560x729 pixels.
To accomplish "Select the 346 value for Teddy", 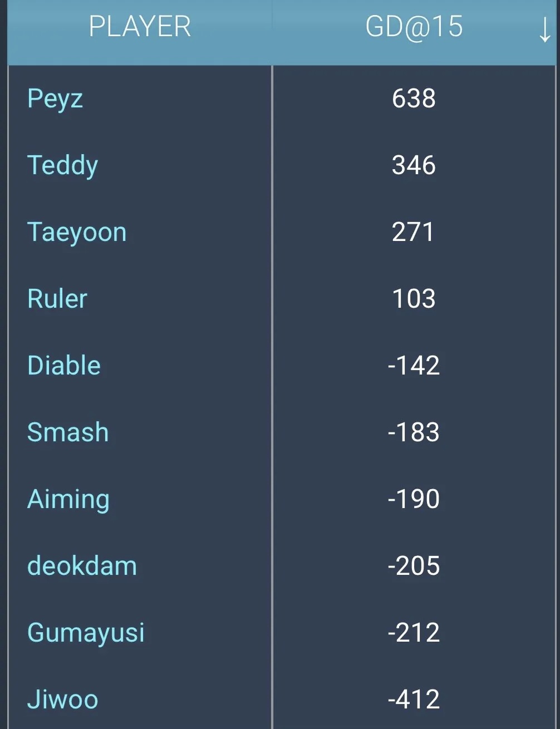I will pos(414,165).
